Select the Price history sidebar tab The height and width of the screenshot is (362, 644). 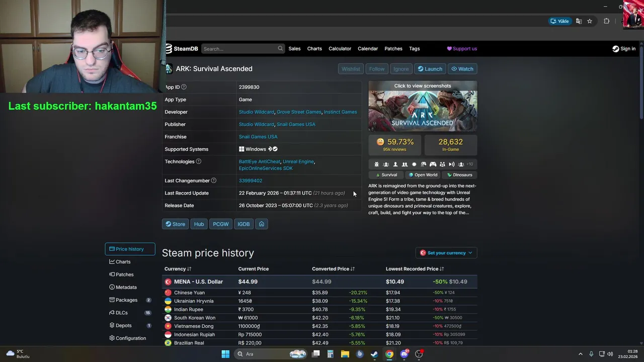tap(130, 249)
